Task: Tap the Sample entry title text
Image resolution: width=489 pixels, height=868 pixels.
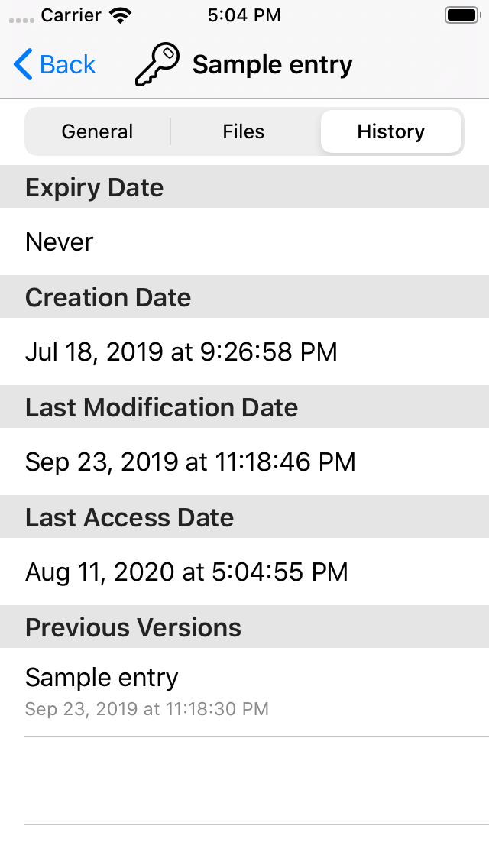Action: click(x=272, y=64)
